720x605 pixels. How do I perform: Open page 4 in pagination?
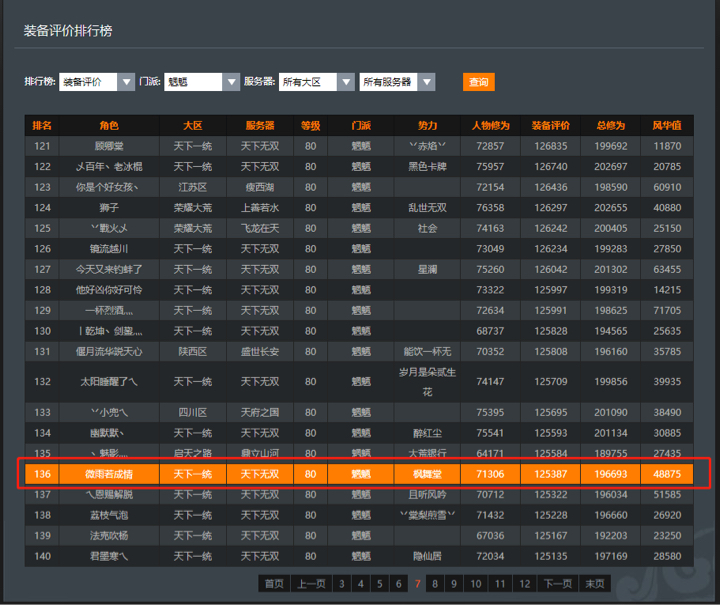(x=360, y=583)
